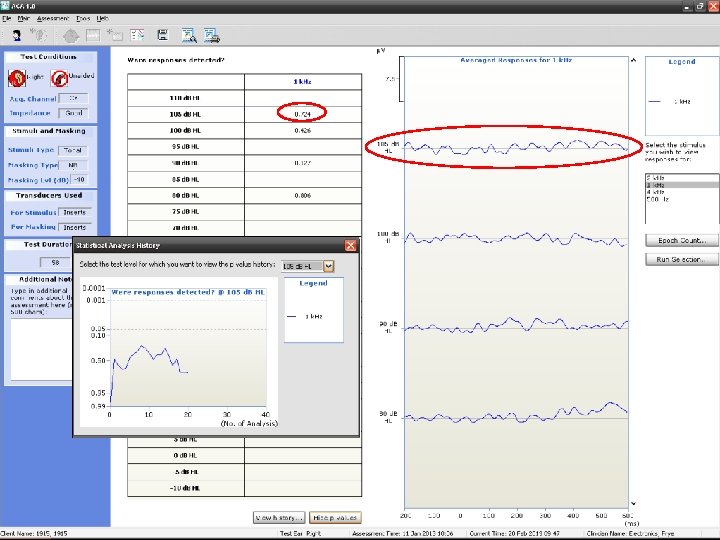Select 1 kHz in the stimulus list

tap(681, 185)
